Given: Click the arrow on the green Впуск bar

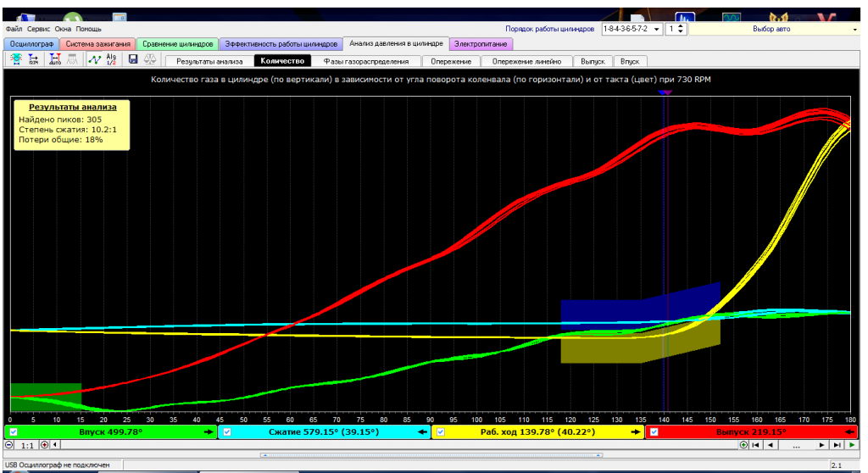Looking at the screenshot, I should (209, 432).
